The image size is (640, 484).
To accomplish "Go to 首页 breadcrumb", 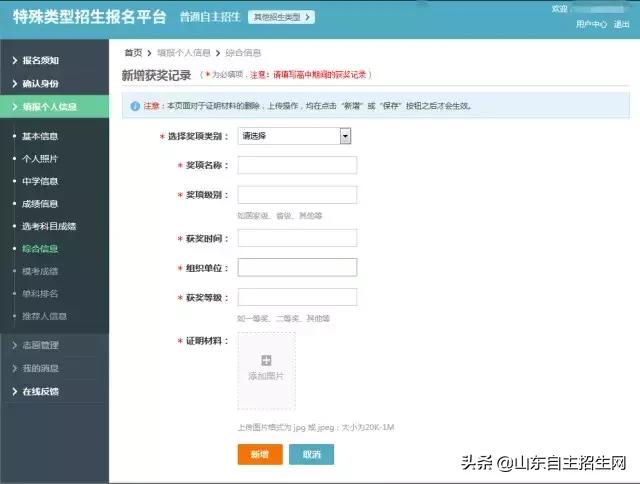I will 133,53.
